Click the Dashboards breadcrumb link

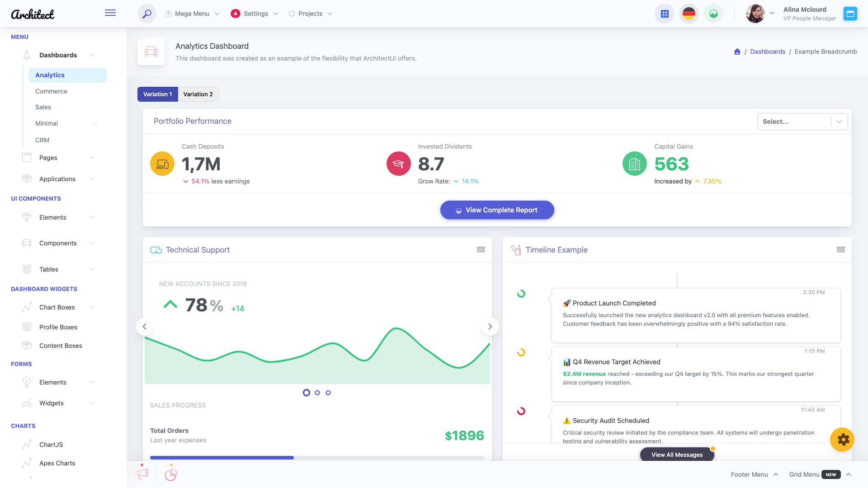tap(768, 51)
